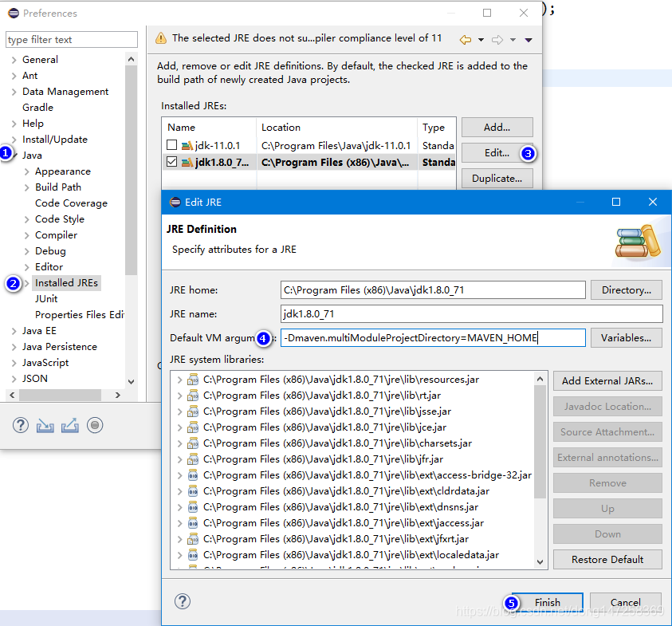The height and width of the screenshot is (626, 672).
Task: Click the cldrdata.jar library icon
Action: [193, 491]
